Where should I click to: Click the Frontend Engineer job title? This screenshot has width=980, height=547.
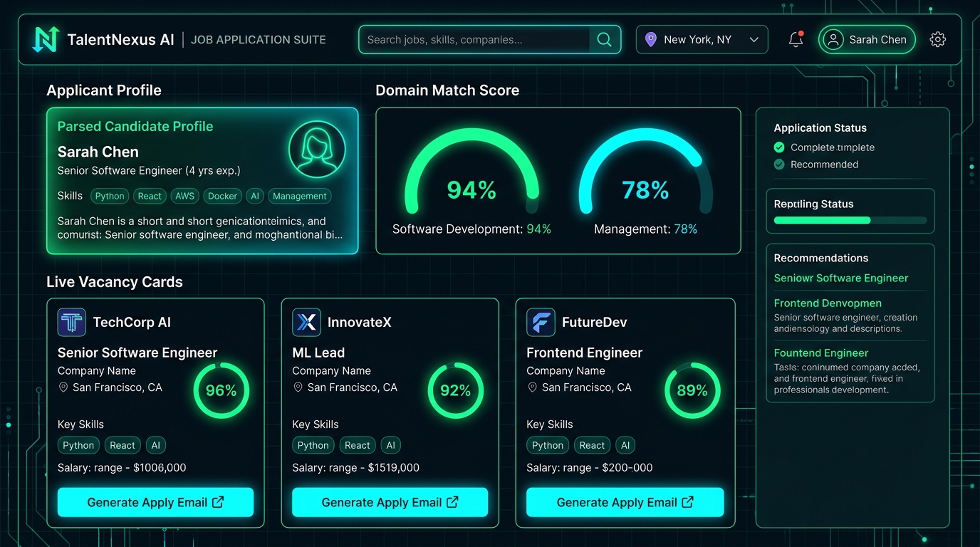[584, 353]
